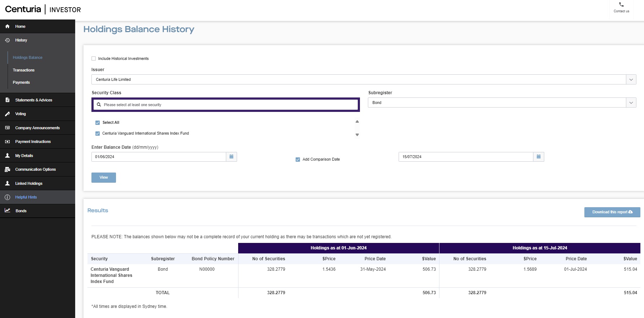644x318 pixels.
Task: Click the Results section heading
Action: pos(98,210)
